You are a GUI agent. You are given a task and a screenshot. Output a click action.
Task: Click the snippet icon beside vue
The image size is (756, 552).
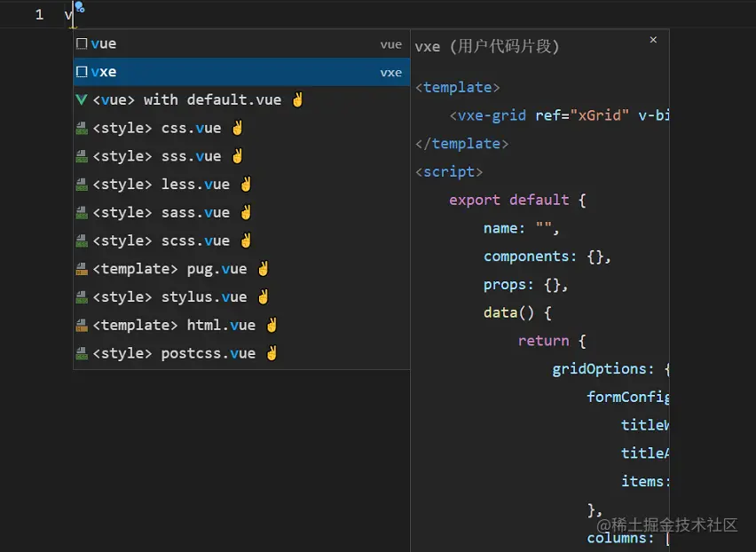(x=82, y=43)
